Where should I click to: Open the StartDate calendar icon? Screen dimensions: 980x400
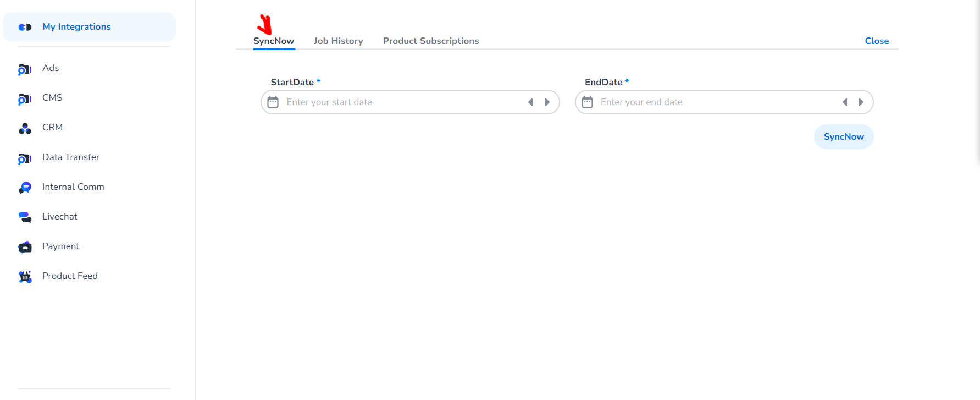click(273, 102)
